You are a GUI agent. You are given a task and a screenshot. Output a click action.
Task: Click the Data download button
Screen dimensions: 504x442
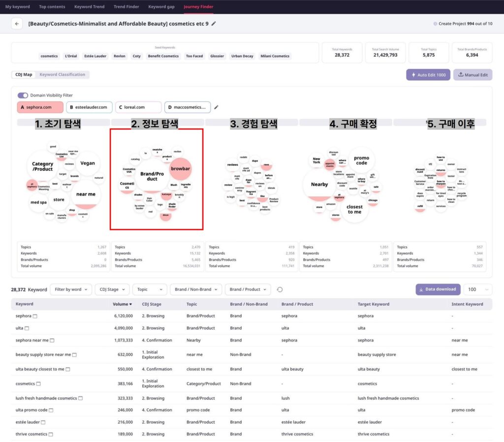tap(438, 289)
